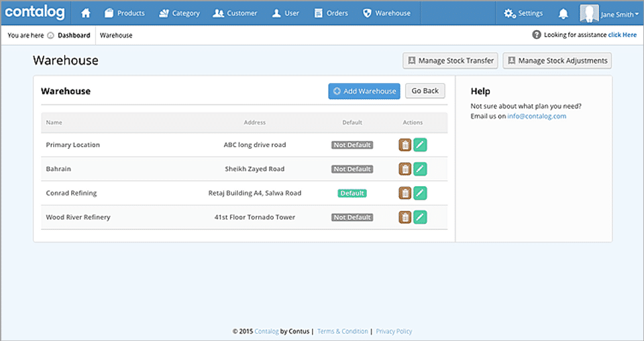
Task: Select the 'Conrad Refining' name cell
Action: (x=72, y=193)
